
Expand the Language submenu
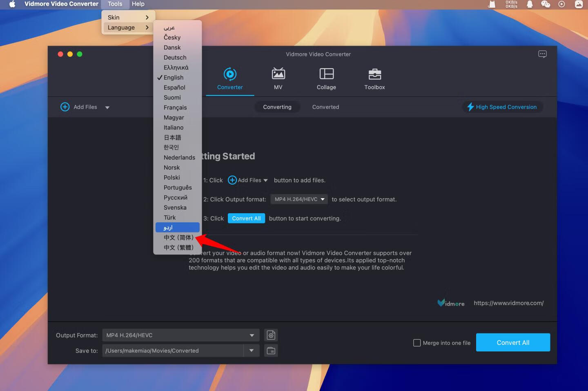tap(128, 27)
